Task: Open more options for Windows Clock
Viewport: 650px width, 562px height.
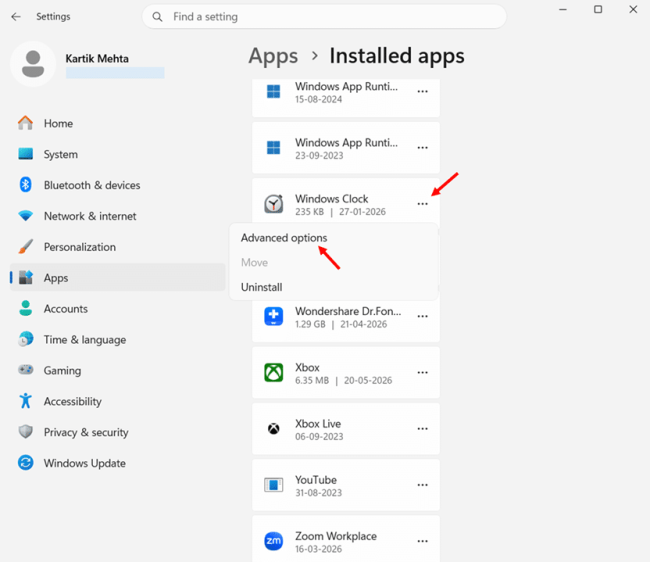Action: click(x=422, y=204)
